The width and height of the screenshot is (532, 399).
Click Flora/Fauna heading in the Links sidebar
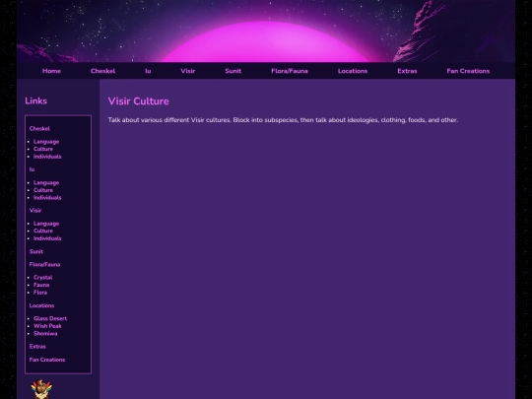coord(44,264)
